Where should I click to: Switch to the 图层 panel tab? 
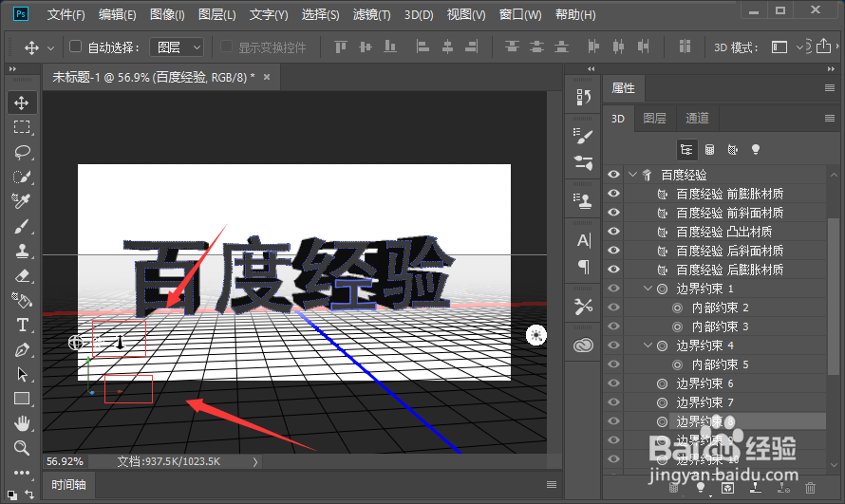(x=655, y=119)
